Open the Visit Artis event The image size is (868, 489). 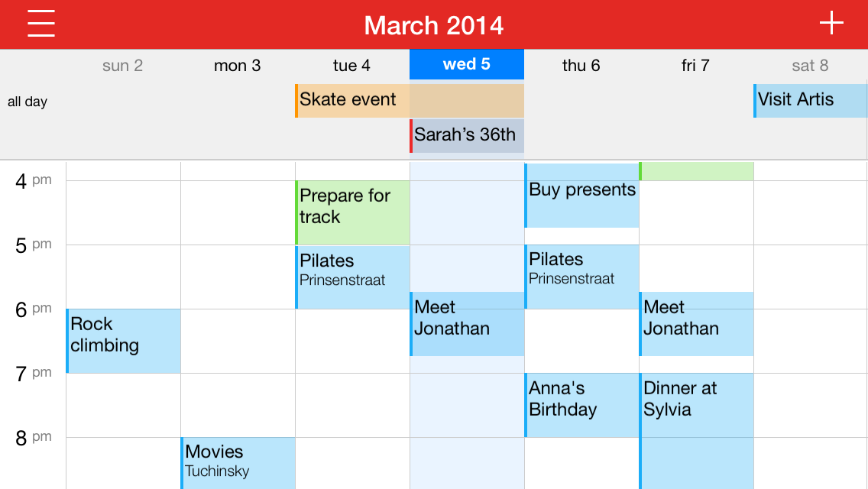click(811, 100)
